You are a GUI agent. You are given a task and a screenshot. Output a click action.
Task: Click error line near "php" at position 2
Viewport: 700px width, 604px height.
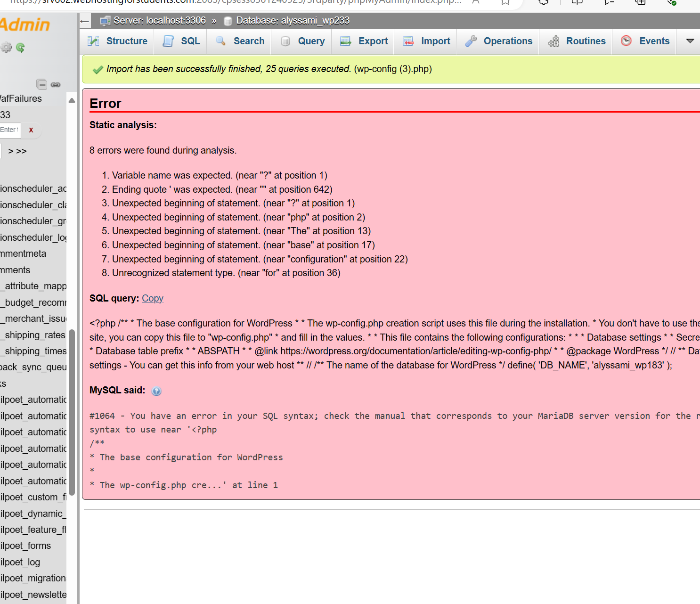(238, 217)
